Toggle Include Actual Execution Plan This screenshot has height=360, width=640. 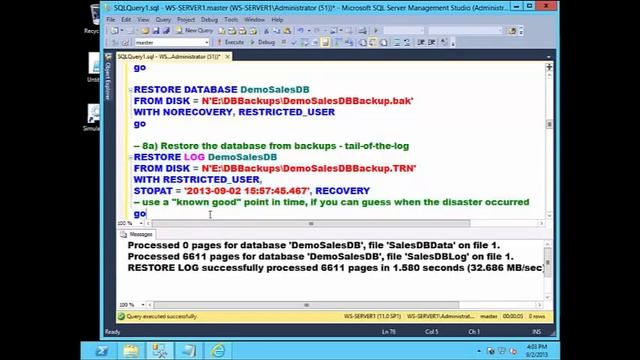point(338,42)
